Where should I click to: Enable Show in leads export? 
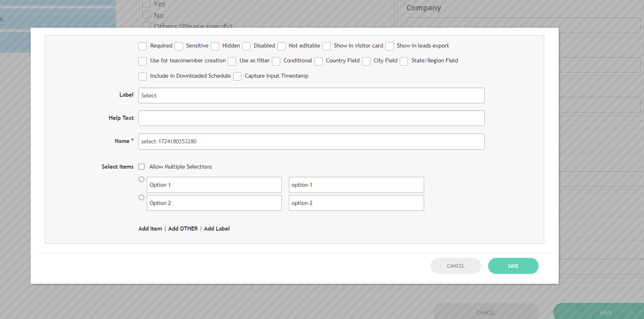389,46
